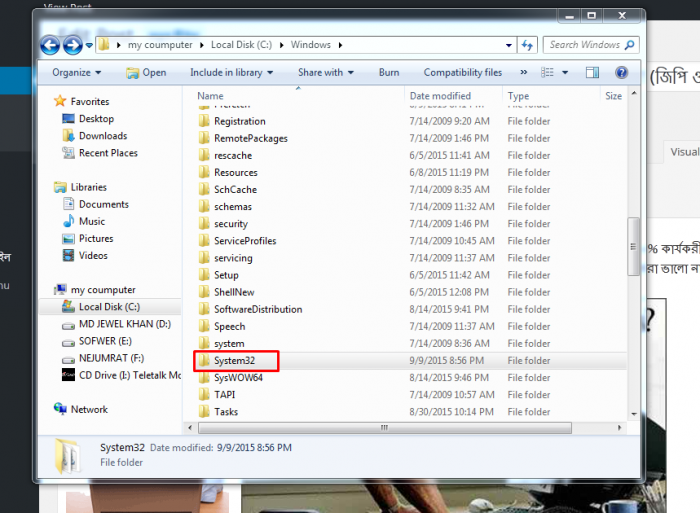Expand arrow after 'my coumputer' breadcrumb
Screen dimensions: 700x513
click(x=201, y=45)
